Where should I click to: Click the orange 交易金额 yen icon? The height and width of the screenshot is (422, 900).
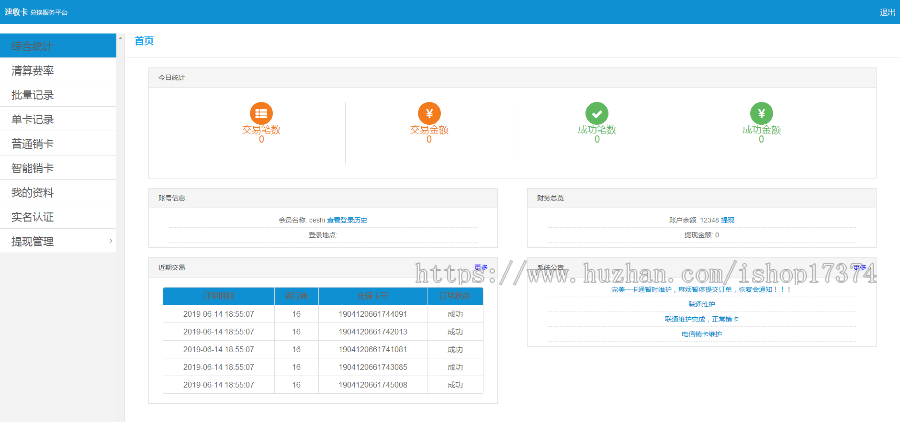tap(429, 113)
